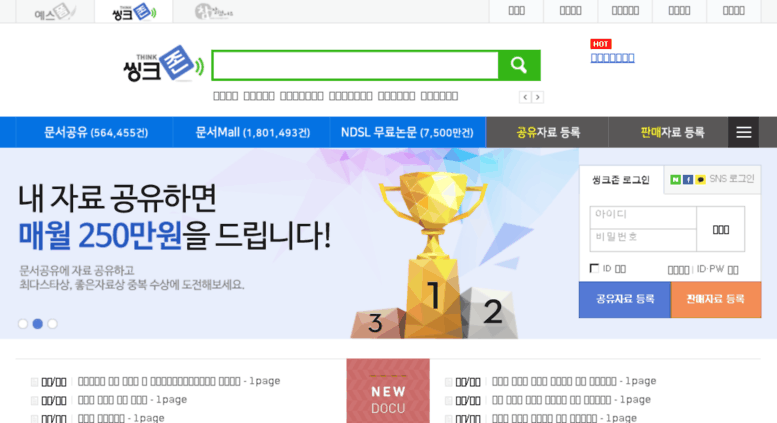777x423 pixels.
Task: Click the red HOT badge
Action: 601,44
